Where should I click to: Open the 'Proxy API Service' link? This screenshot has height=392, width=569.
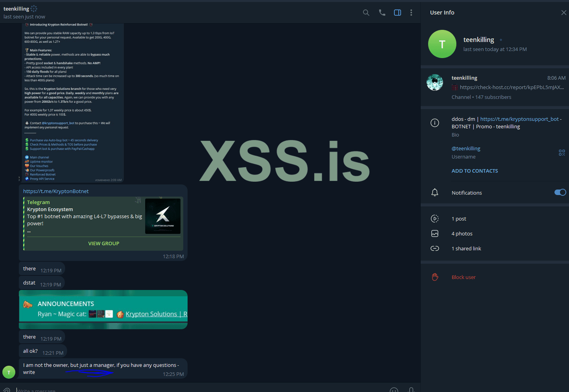click(42, 179)
